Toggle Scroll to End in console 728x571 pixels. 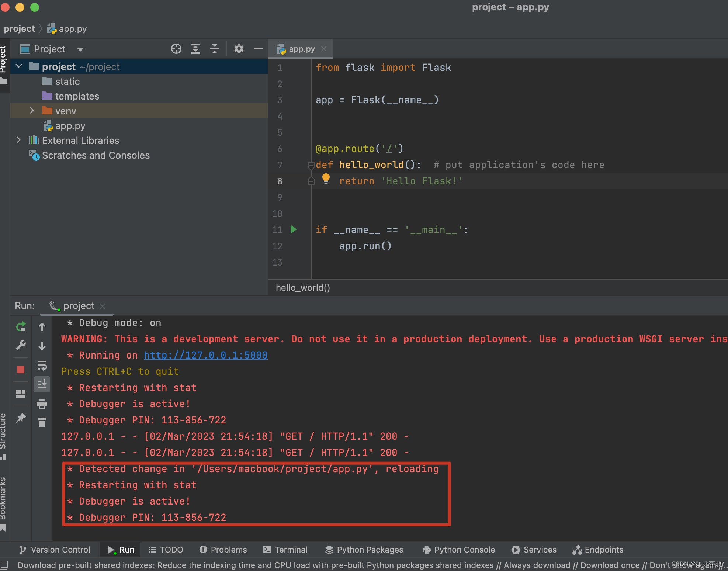click(42, 384)
